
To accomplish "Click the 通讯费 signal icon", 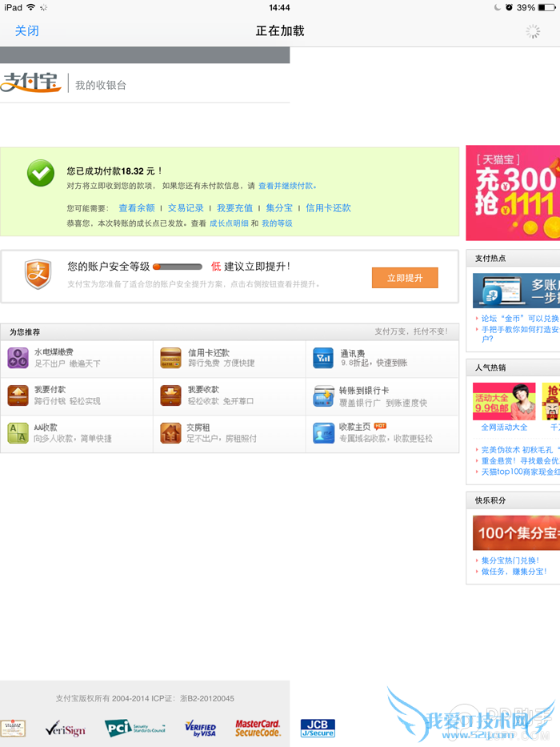I will point(323,358).
